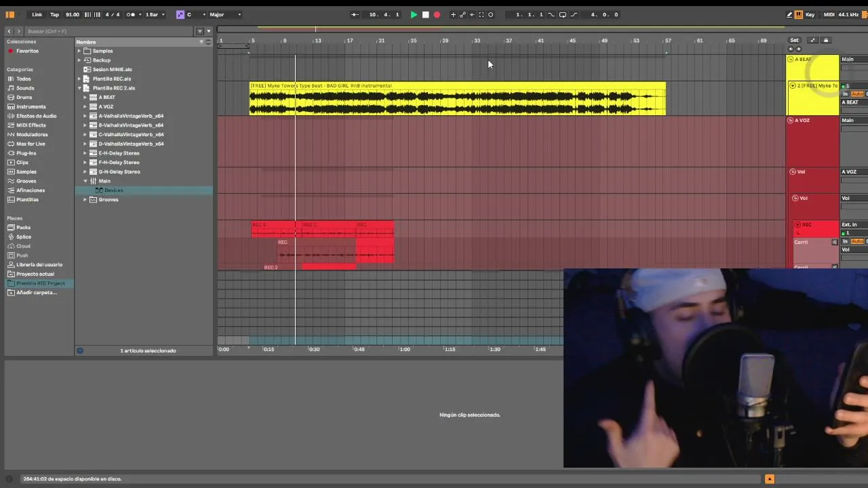The height and width of the screenshot is (488, 868).
Task: Go forward in browser history
Action: [19, 31]
